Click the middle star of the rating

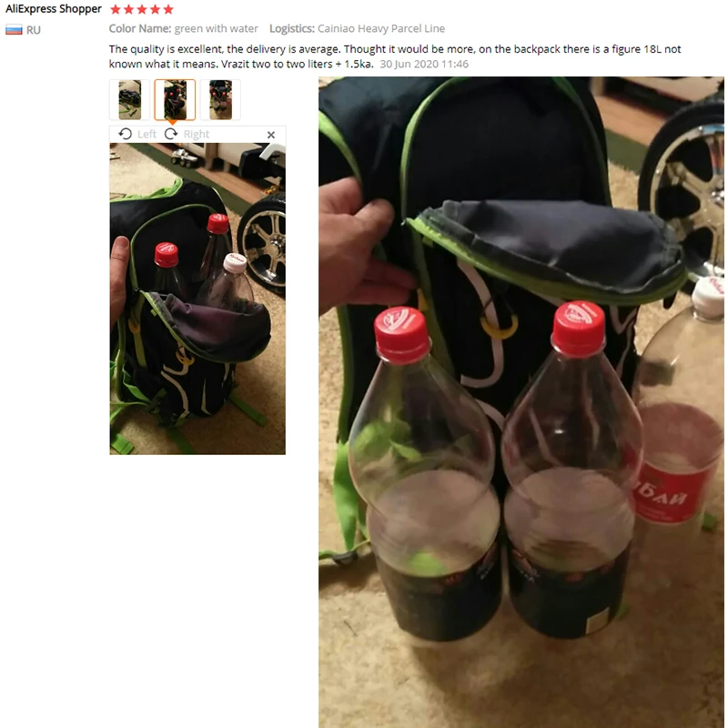point(142,9)
